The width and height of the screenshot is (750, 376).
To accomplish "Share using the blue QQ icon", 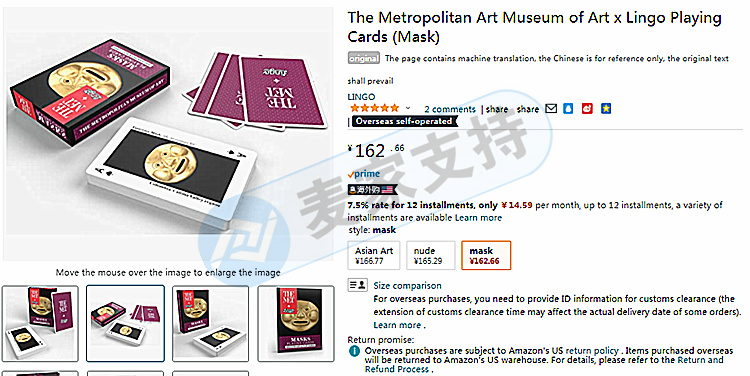I will [x=568, y=109].
